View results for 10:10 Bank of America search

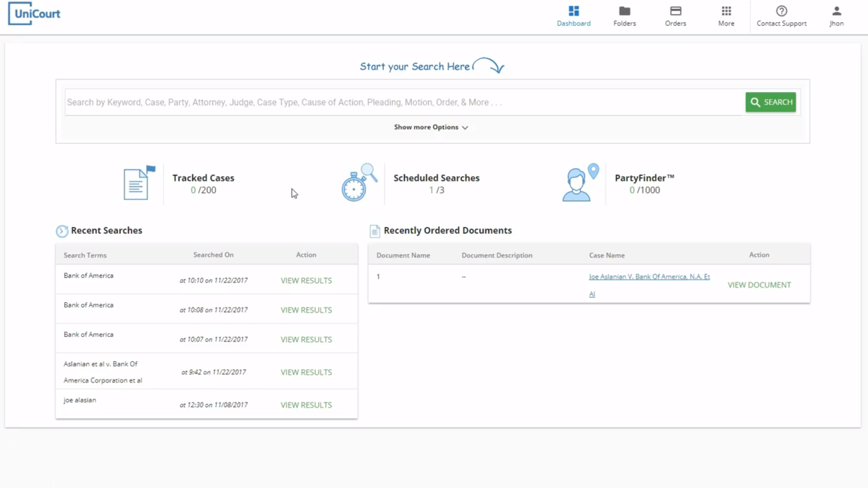[306, 281]
